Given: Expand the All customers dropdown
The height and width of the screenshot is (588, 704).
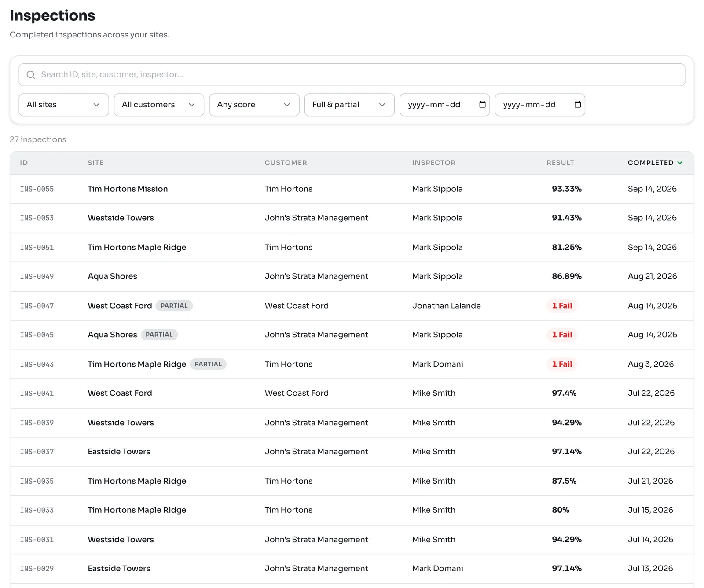Looking at the screenshot, I should 159,105.
